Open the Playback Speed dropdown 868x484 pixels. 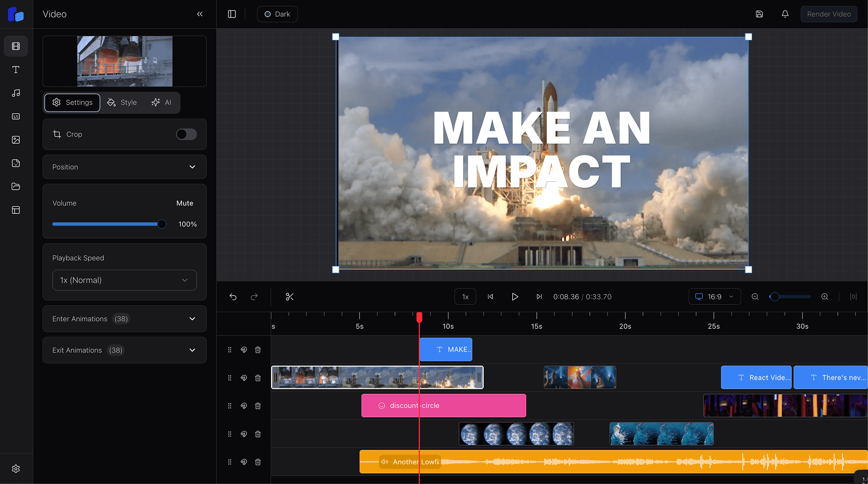(124, 280)
